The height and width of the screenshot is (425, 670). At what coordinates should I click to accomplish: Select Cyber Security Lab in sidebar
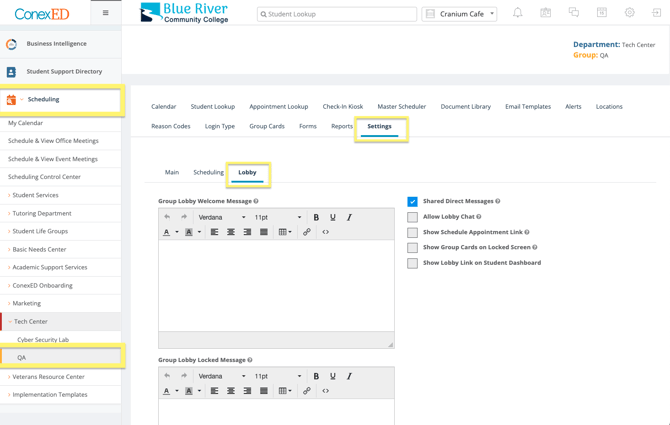click(43, 340)
